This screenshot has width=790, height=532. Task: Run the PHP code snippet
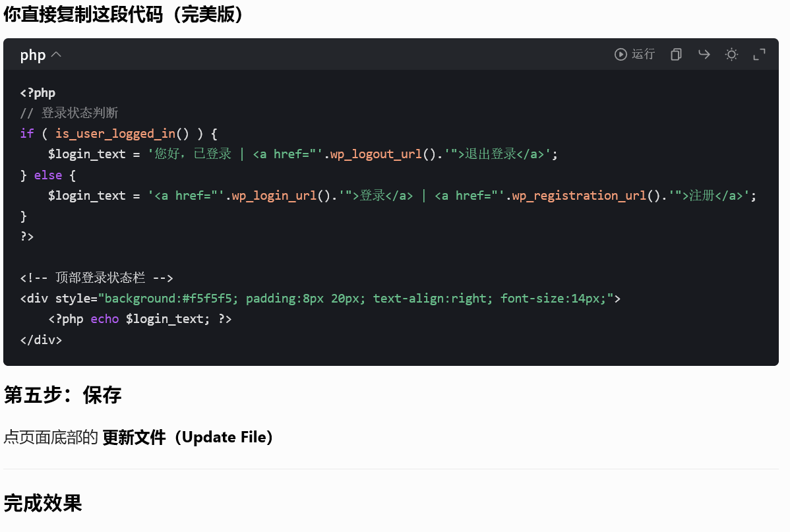[634, 55]
